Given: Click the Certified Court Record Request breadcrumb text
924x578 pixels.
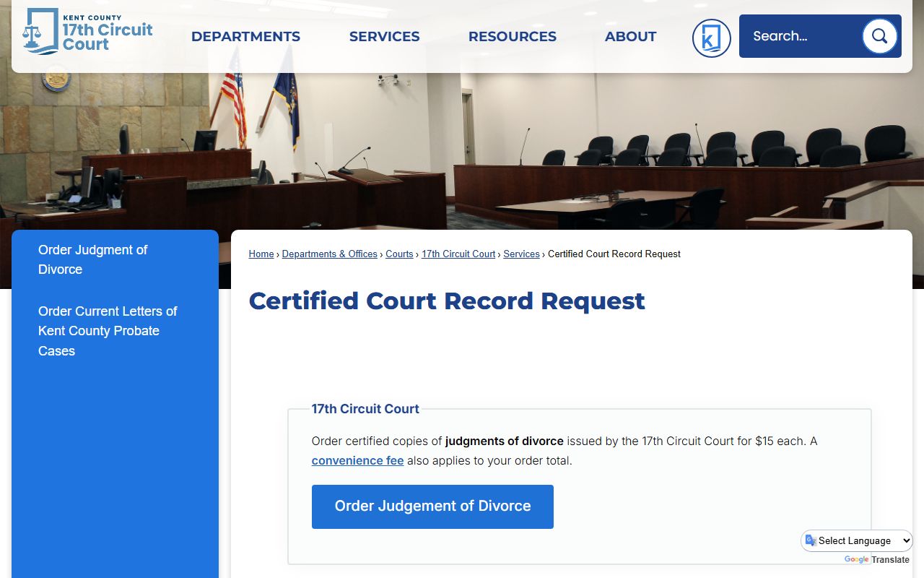Looking at the screenshot, I should 614,254.
